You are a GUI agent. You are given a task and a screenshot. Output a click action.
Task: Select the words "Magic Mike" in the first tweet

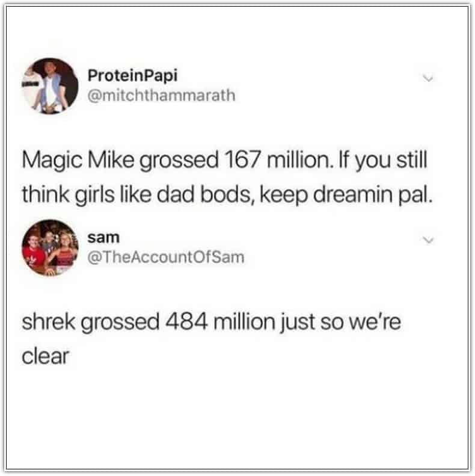78,161
